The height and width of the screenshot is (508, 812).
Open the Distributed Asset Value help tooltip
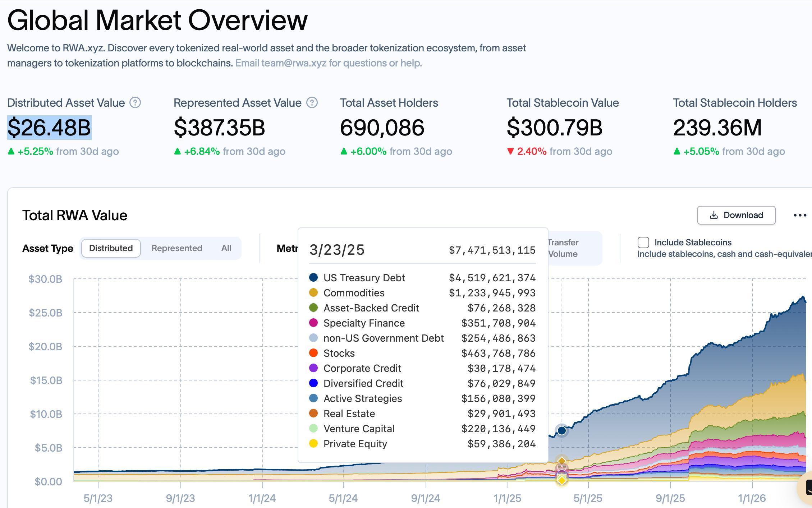point(135,103)
